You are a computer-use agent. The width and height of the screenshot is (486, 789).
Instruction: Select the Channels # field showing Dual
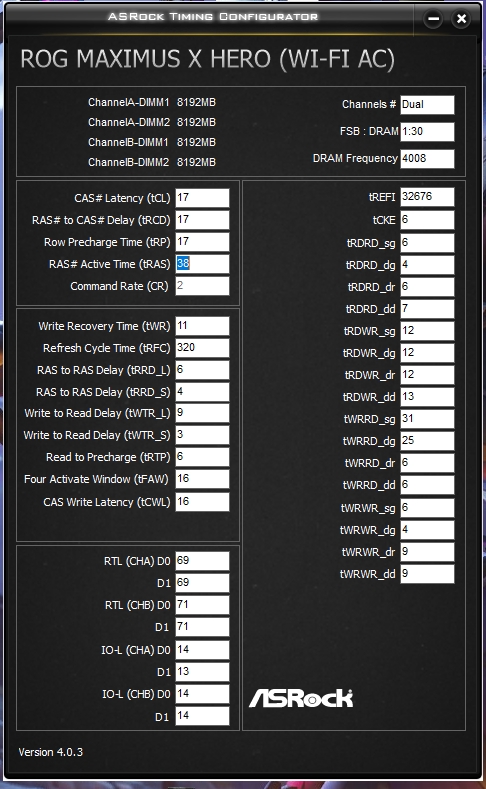[x=427, y=105]
